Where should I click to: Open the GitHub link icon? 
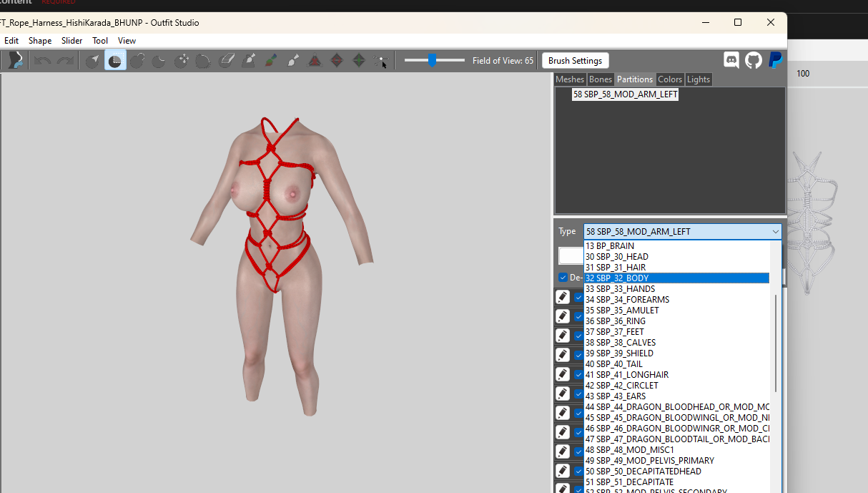[x=754, y=60]
